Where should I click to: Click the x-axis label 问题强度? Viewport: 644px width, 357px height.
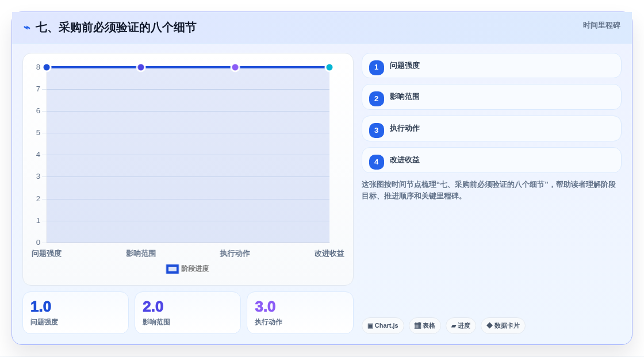pos(47,254)
